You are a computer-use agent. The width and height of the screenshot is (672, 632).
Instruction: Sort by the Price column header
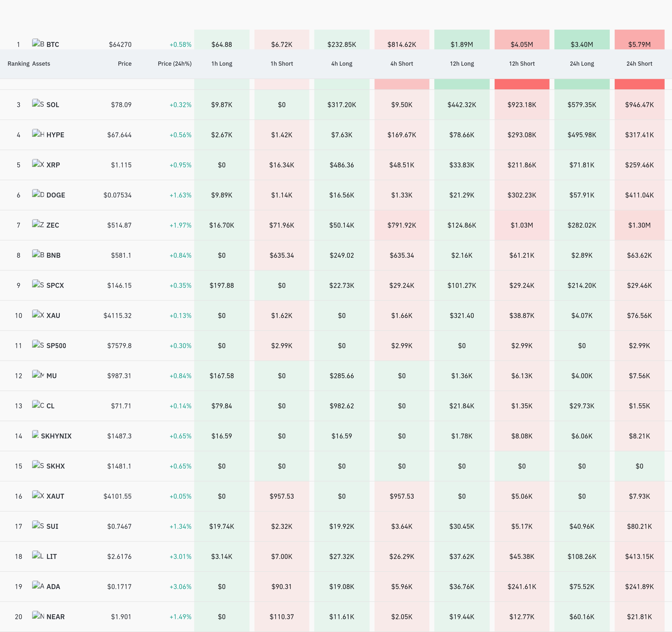[x=125, y=63]
